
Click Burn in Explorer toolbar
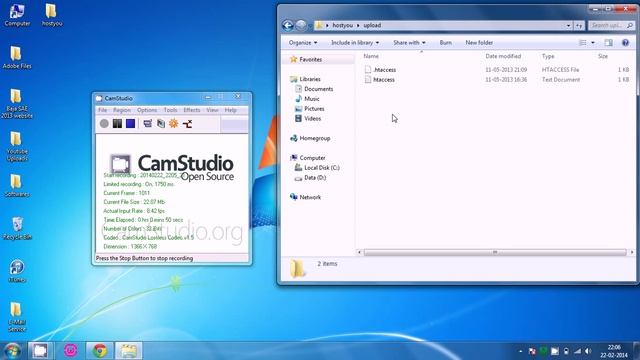pyautogui.click(x=445, y=42)
